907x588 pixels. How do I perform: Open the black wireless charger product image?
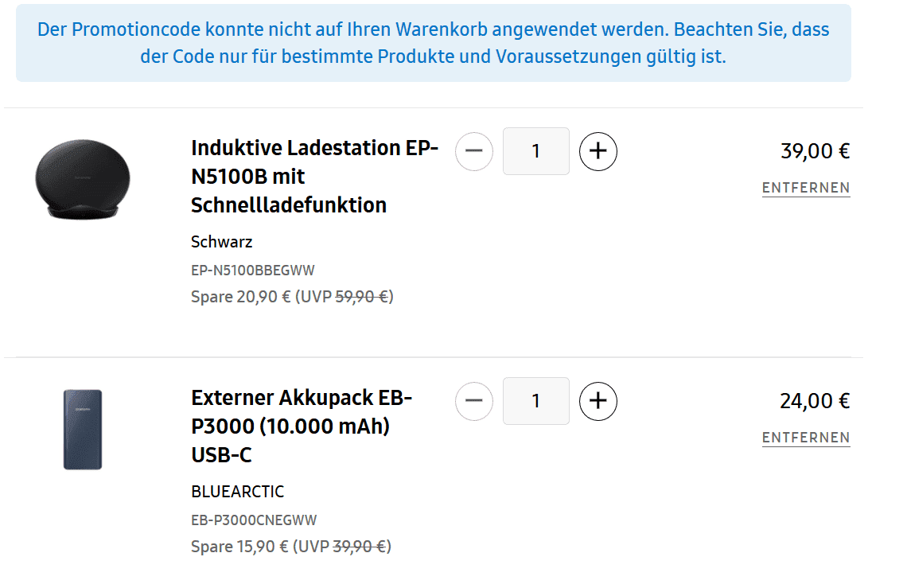83,179
